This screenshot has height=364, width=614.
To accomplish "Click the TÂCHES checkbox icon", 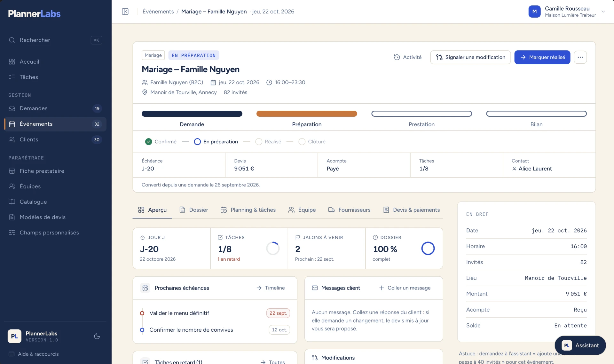I will (x=220, y=237).
